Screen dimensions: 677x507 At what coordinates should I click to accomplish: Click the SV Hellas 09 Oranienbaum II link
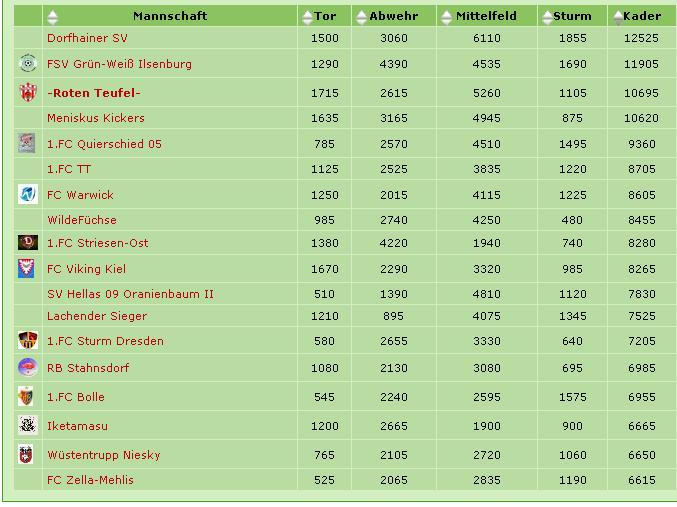(x=130, y=294)
